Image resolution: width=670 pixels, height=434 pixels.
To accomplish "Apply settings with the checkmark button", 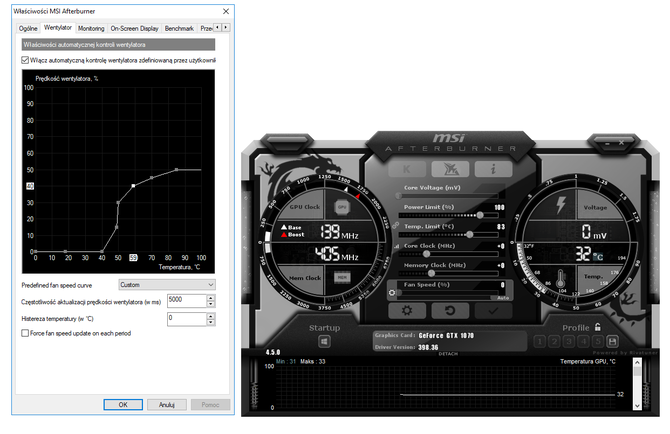I will click(493, 310).
